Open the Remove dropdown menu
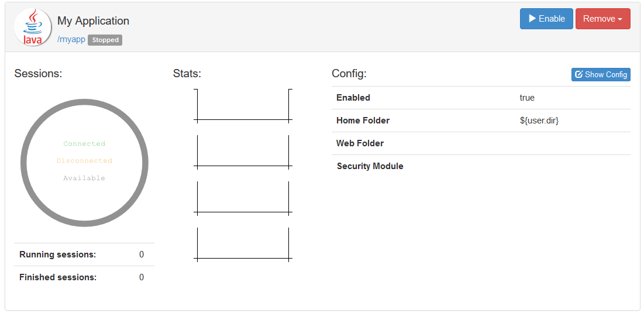This screenshot has width=644, height=313. [602, 19]
